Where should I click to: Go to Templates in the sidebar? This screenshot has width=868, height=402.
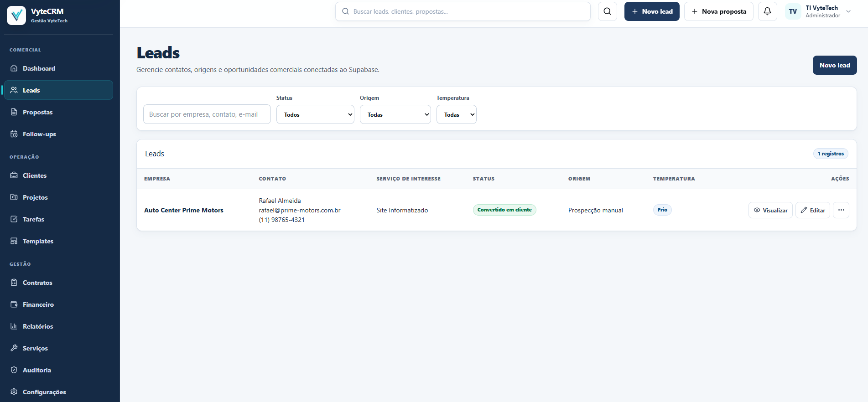coord(58,241)
